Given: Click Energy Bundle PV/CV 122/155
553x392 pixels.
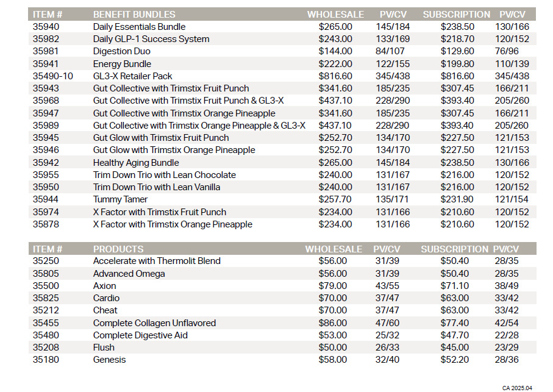Looking at the screenshot, I should [x=393, y=64].
